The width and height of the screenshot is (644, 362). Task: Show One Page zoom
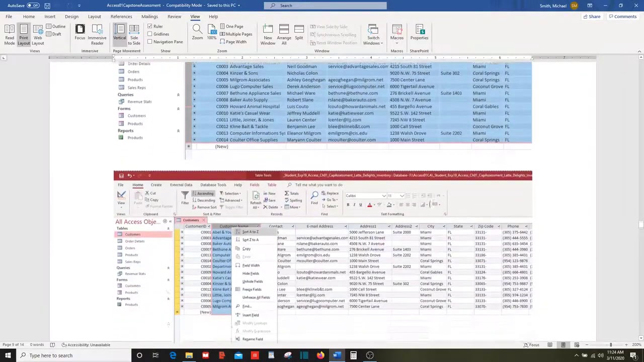231,27
